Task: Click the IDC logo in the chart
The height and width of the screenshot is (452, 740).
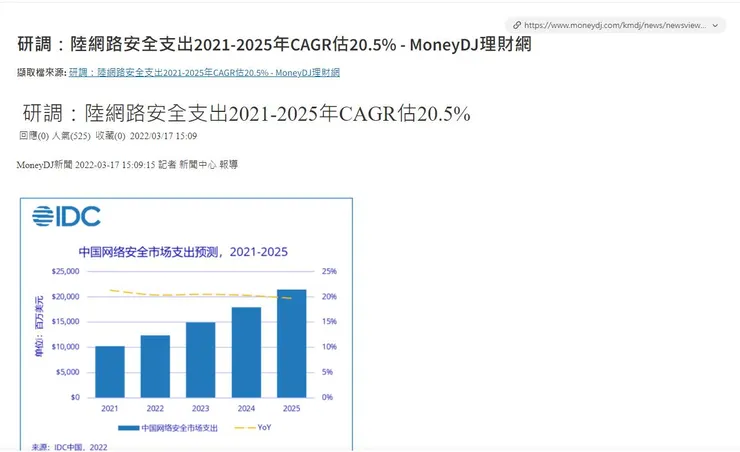Action: coord(67,217)
